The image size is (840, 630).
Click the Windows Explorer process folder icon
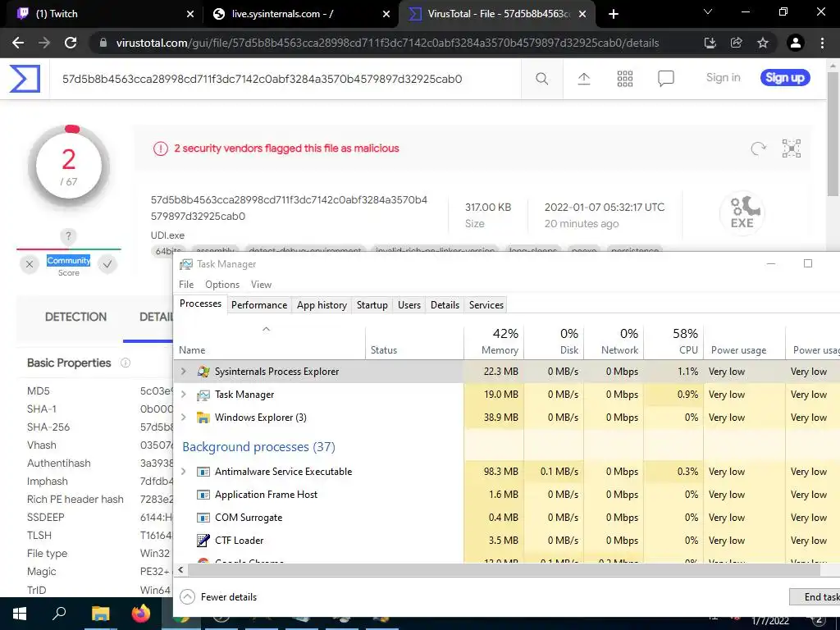[203, 418]
